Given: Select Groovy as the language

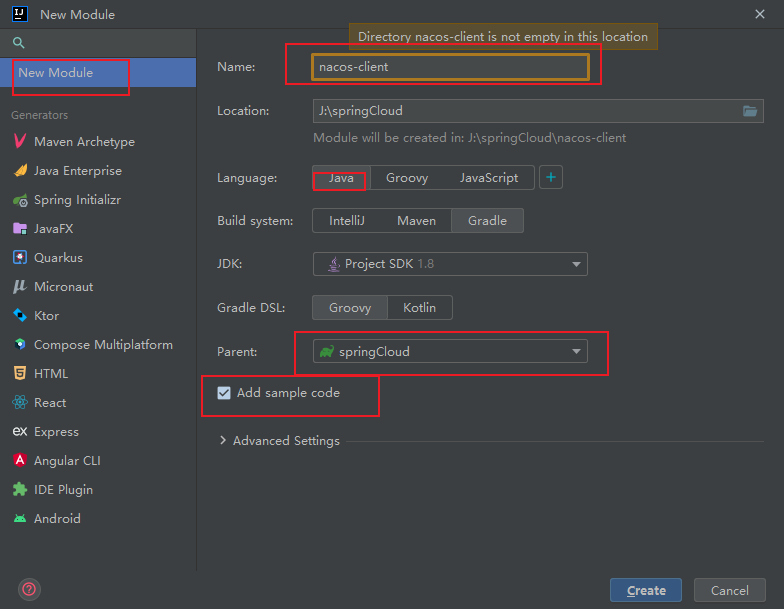Looking at the screenshot, I should coord(407,178).
